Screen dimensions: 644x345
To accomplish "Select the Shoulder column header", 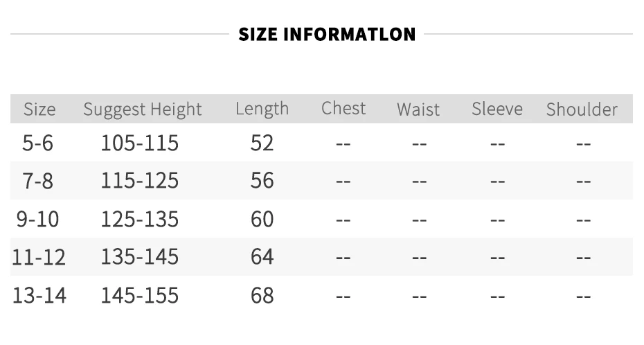I will [582, 109].
